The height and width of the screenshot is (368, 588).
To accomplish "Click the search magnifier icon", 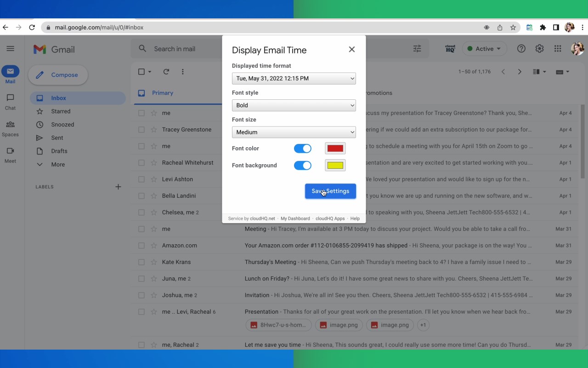I will [142, 49].
